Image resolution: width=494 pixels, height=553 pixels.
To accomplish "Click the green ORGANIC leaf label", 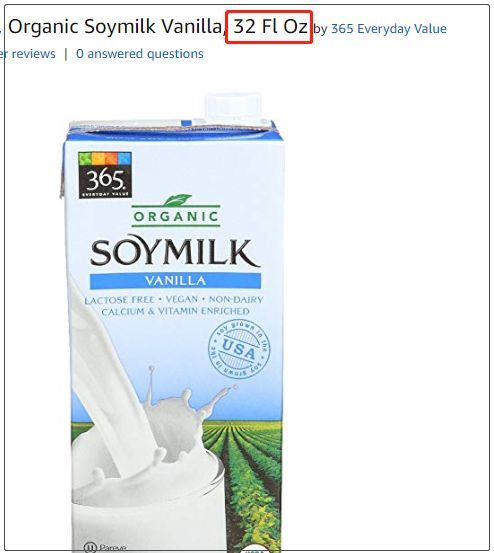I will (176, 211).
